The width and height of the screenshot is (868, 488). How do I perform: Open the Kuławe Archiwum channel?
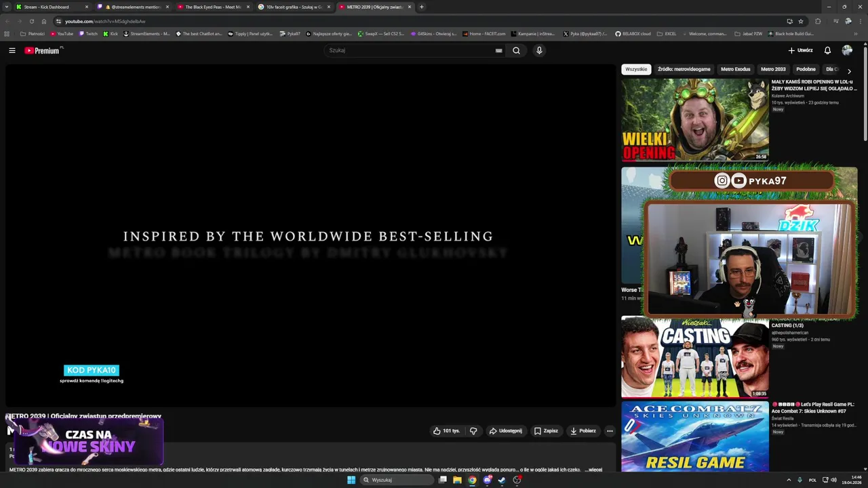point(788,96)
